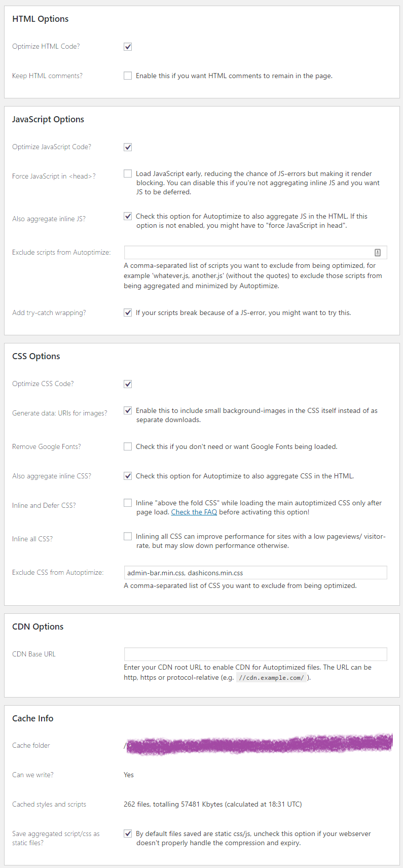403x868 pixels.
Task: Uncheck Add try-catch wrapping option
Action: pyautogui.click(x=128, y=313)
